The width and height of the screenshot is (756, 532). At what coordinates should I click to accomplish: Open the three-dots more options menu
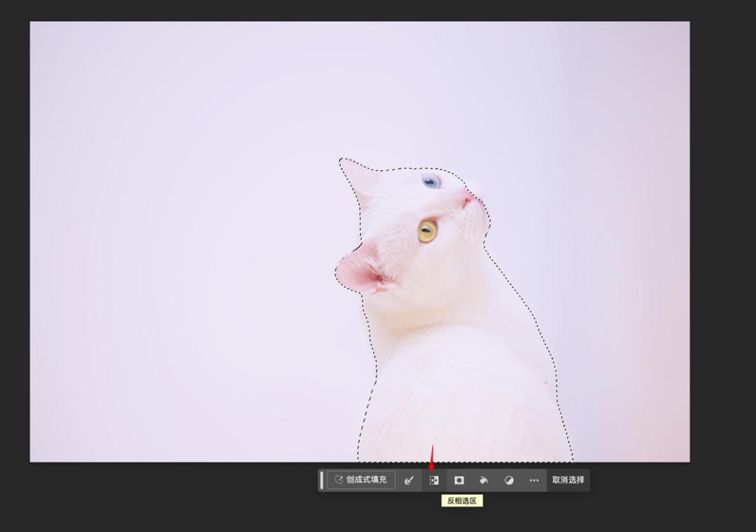tap(533, 480)
